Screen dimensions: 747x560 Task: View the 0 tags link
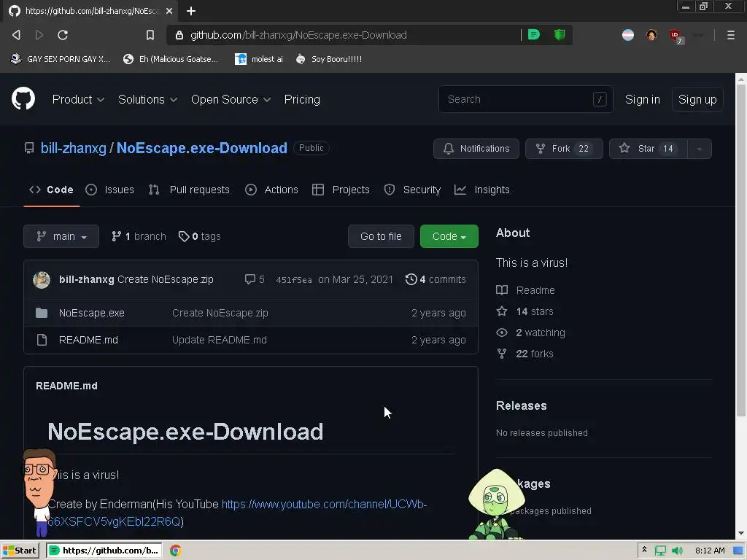tap(200, 236)
